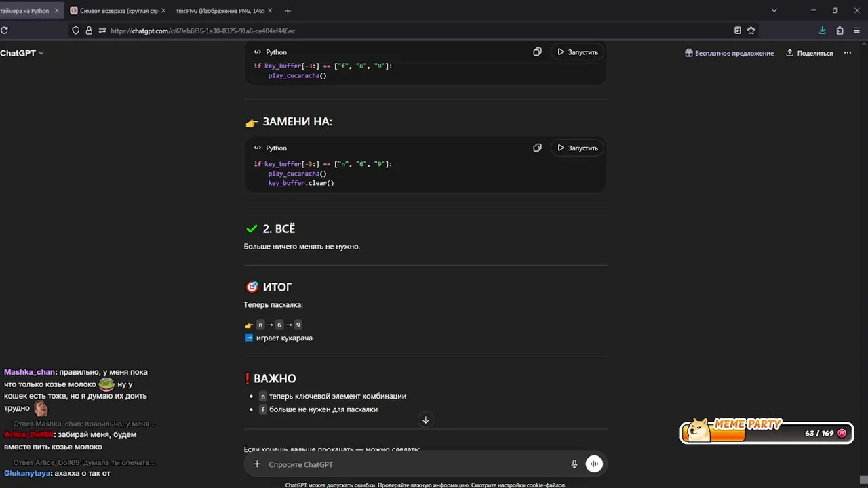This screenshot has height=488, width=868.
Task: Click the dictation microphone icon
Action: pyautogui.click(x=574, y=464)
